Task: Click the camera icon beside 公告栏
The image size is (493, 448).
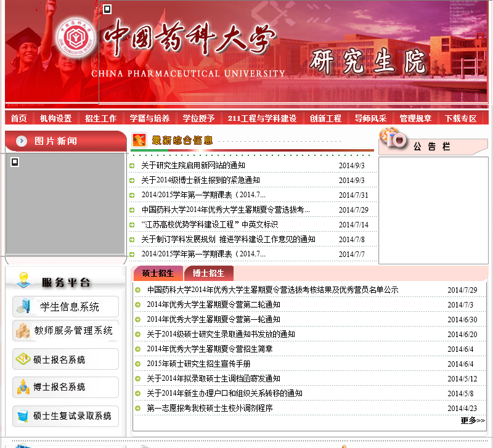Action: point(393,137)
